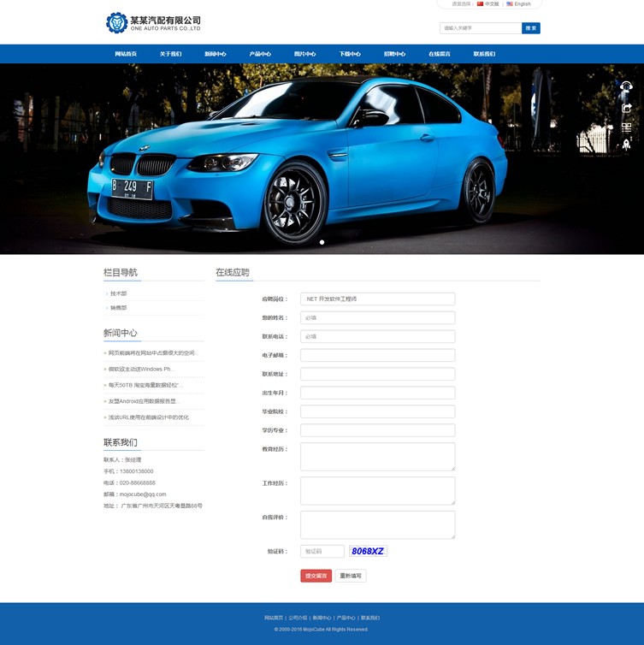
Task: Click footer link 网站首页
Action: 274,618
